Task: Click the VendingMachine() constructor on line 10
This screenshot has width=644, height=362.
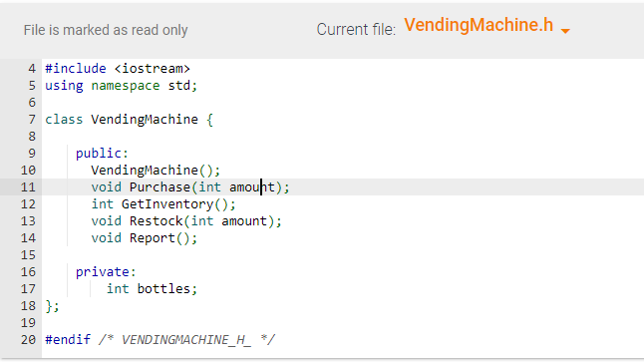Action: [x=156, y=171]
